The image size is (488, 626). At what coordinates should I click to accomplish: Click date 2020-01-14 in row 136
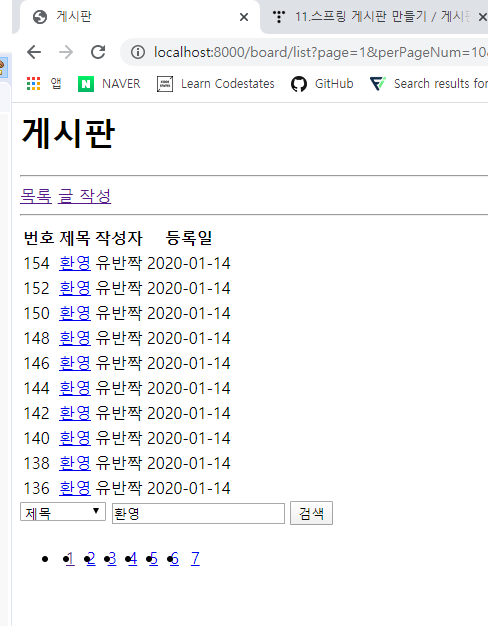pos(188,488)
